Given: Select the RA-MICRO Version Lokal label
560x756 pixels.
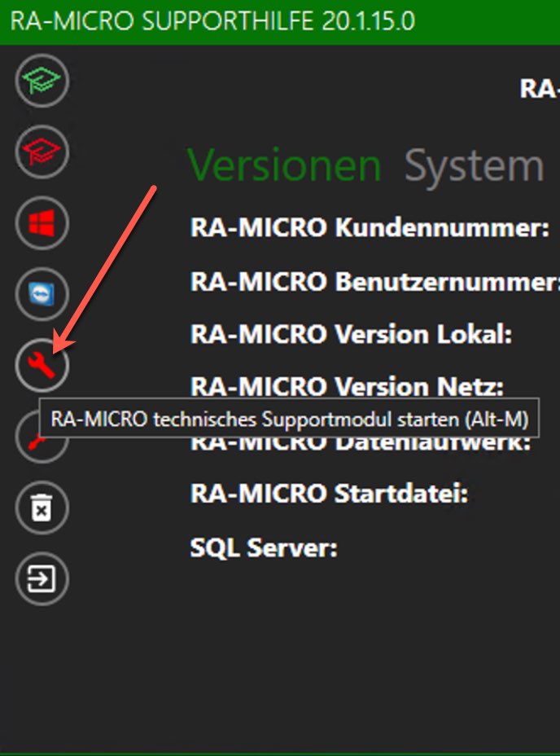Looking at the screenshot, I should point(351,334).
